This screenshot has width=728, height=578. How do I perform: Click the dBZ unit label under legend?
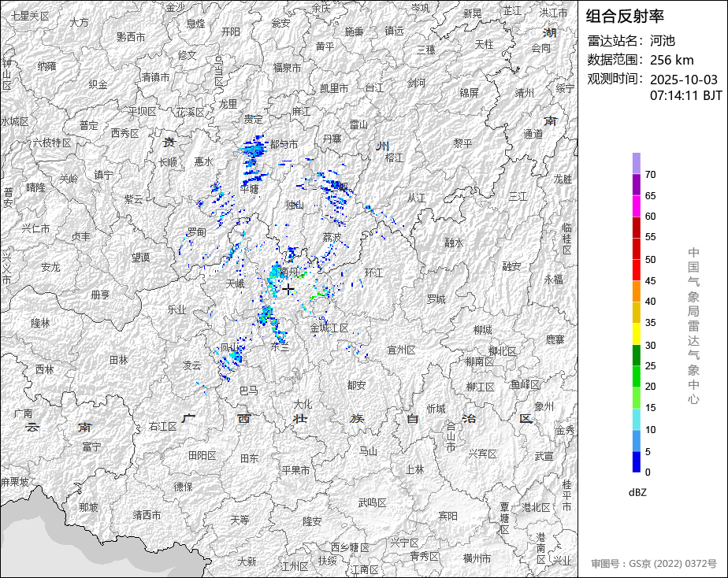637,493
